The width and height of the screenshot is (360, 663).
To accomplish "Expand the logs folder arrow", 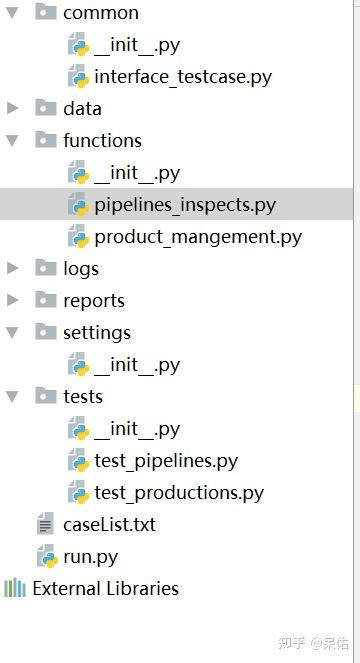I will click(x=12, y=268).
